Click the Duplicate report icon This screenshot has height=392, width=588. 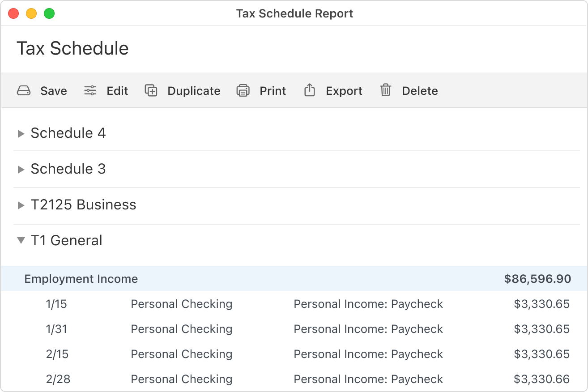[151, 91]
